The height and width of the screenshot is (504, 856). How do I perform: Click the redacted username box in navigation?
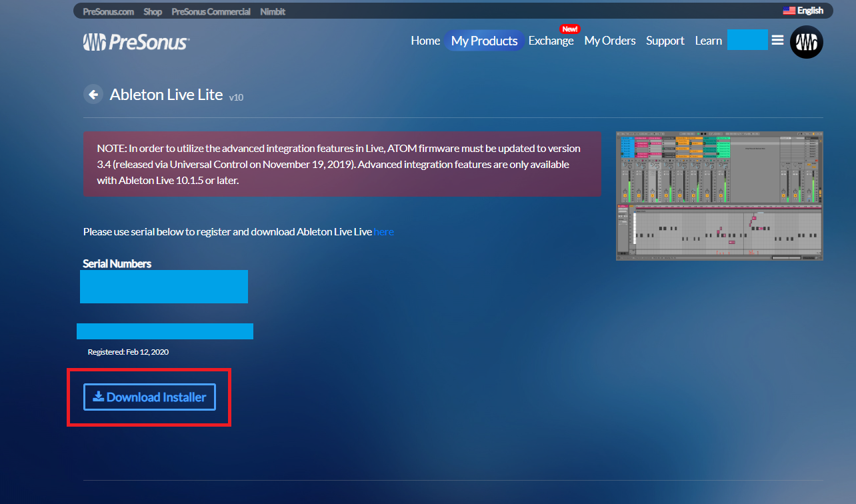coord(747,40)
